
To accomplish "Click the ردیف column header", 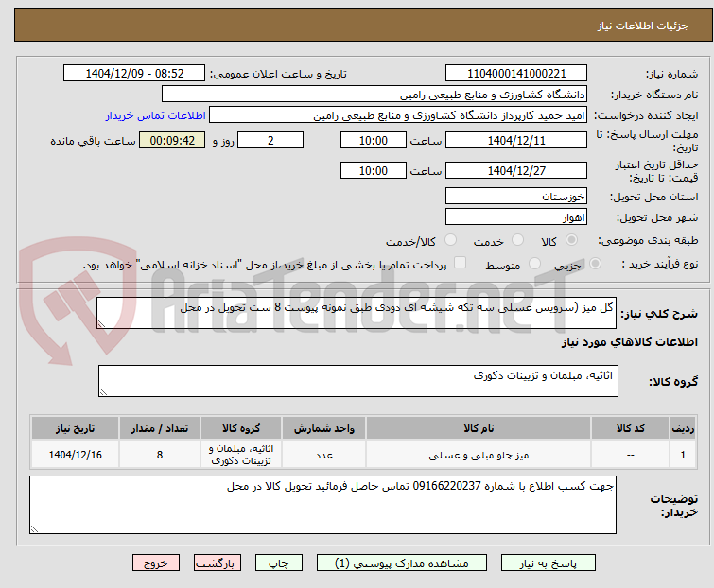I will point(683,428).
